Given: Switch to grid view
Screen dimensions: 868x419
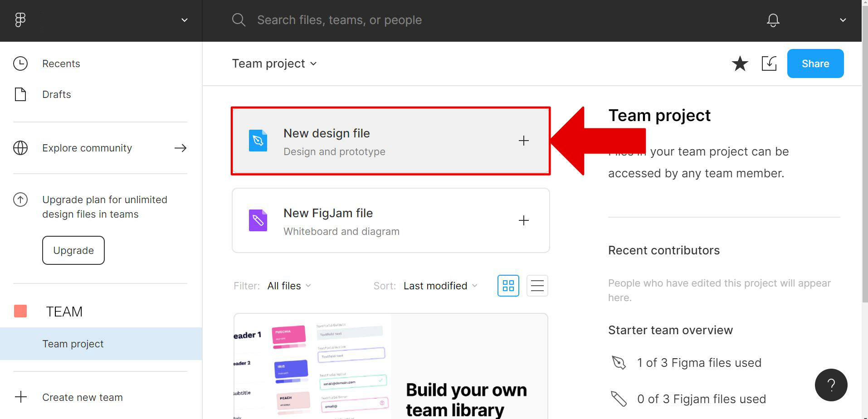Looking at the screenshot, I should pos(508,286).
